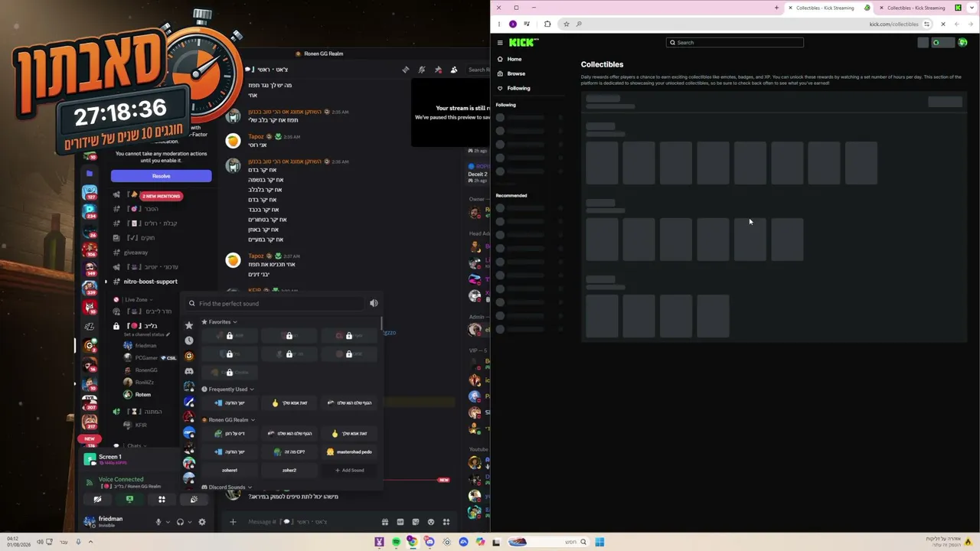Jump to Frequently Used clock in soundboard sidebar

(x=189, y=341)
